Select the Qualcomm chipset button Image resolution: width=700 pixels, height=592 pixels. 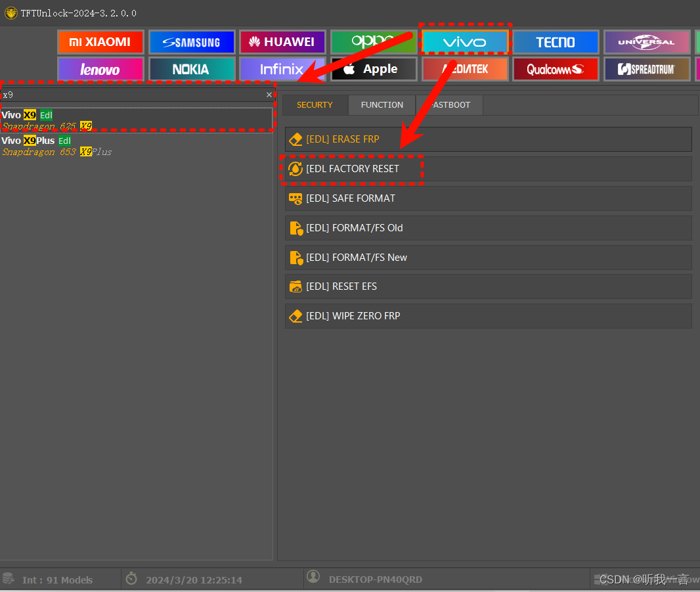[x=556, y=69]
